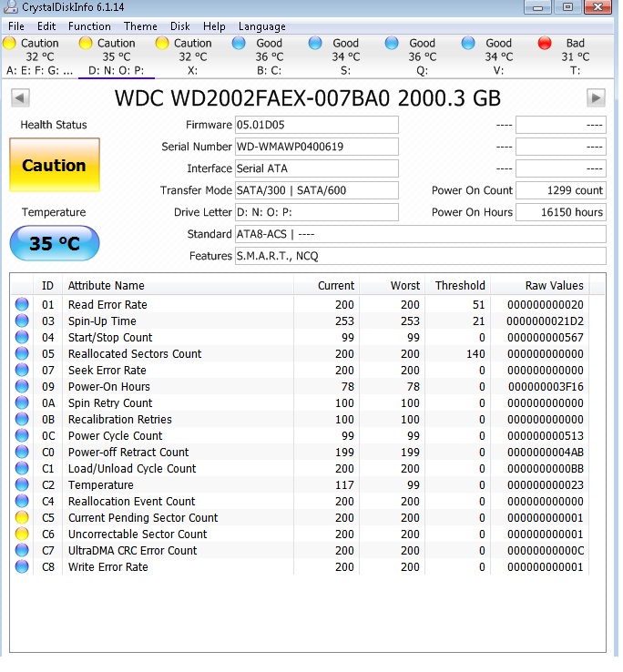Open the Function menu

click(x=89, y=26)
